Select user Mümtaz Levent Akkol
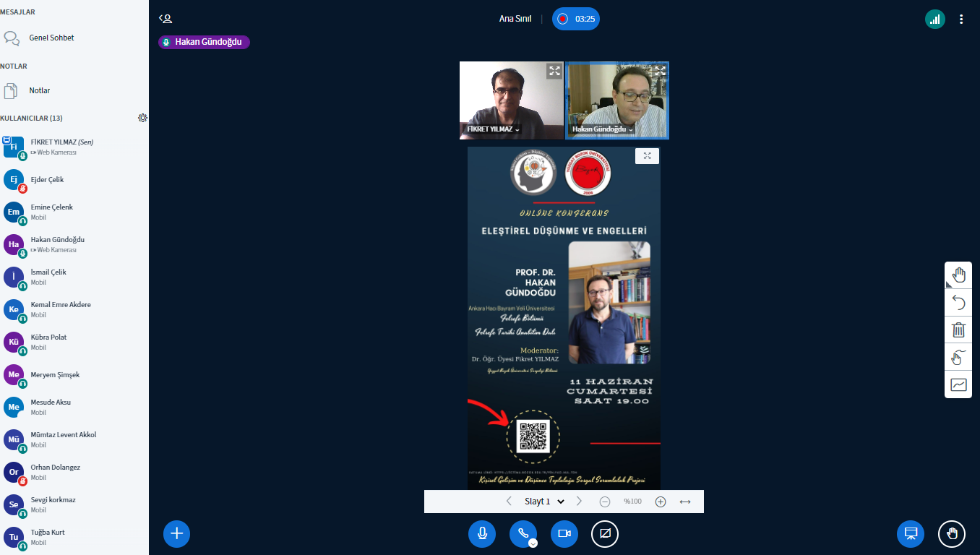This screenshot has height=555, width=980. point(74,439)
